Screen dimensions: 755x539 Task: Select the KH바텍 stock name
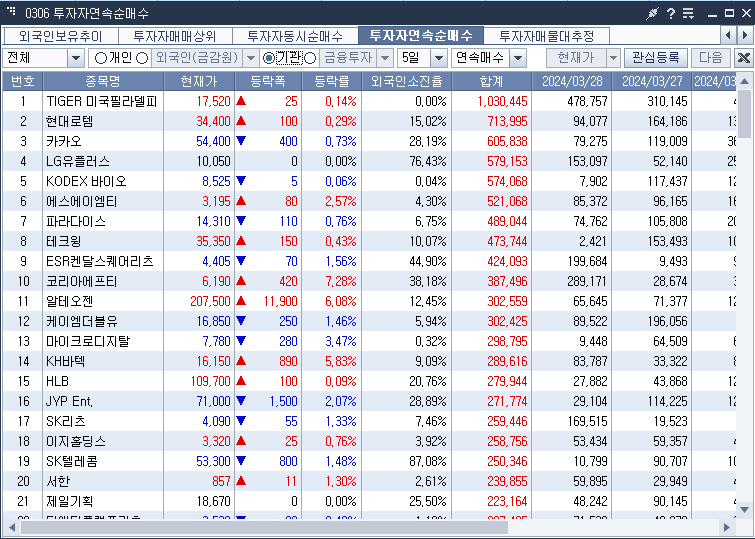point(65,361)
